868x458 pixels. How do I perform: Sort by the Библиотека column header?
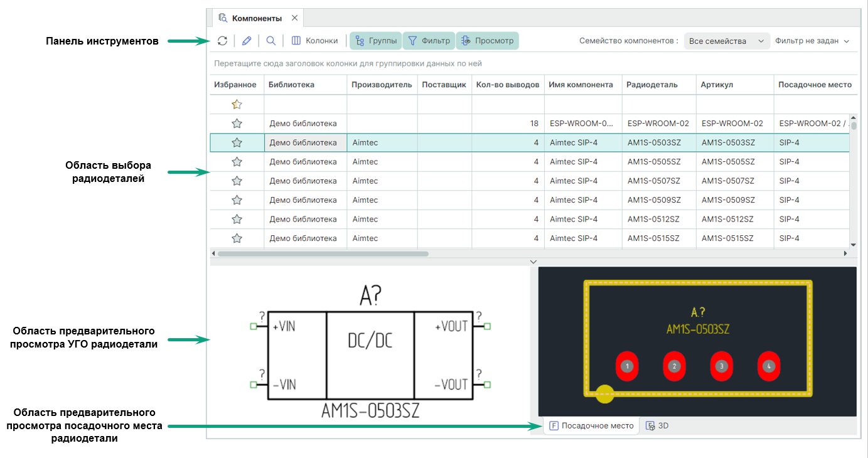291,85
